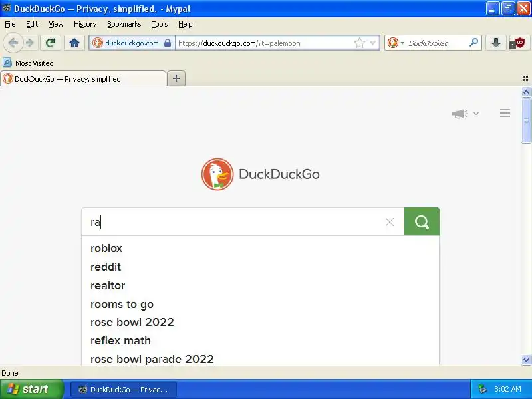Viewport: 532px width, 399px height.
Task: Open the History menu
Action: (x=85, y=24)
